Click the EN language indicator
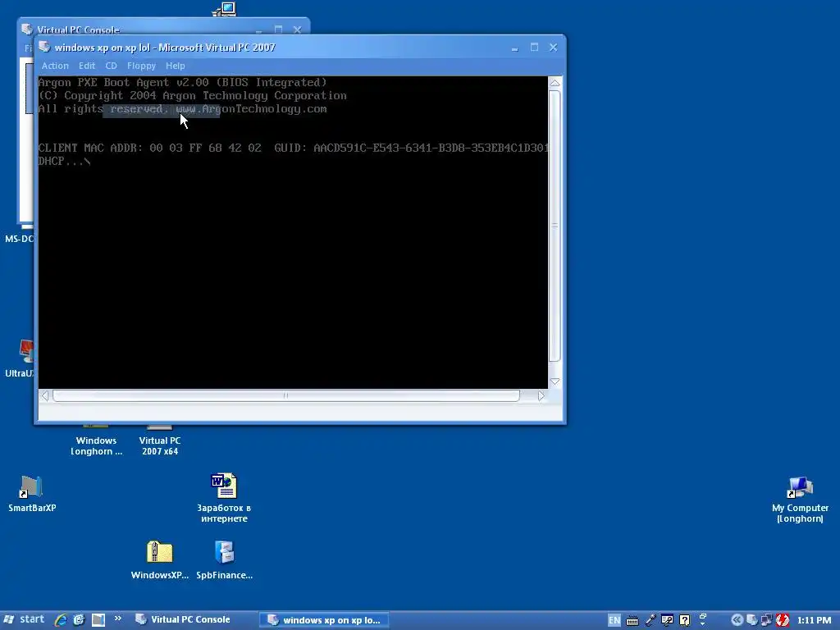 [614, 620]
